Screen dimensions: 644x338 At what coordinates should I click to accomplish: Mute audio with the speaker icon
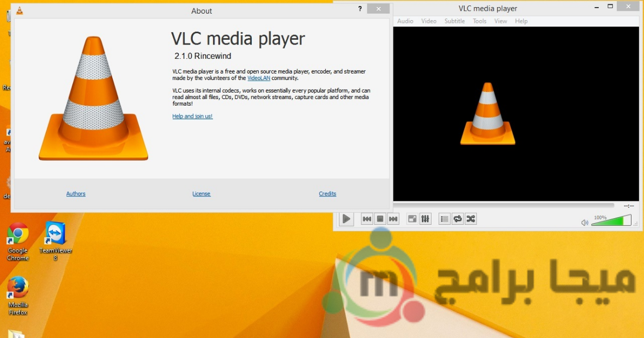pyautogui.click(x=585, y=223)
